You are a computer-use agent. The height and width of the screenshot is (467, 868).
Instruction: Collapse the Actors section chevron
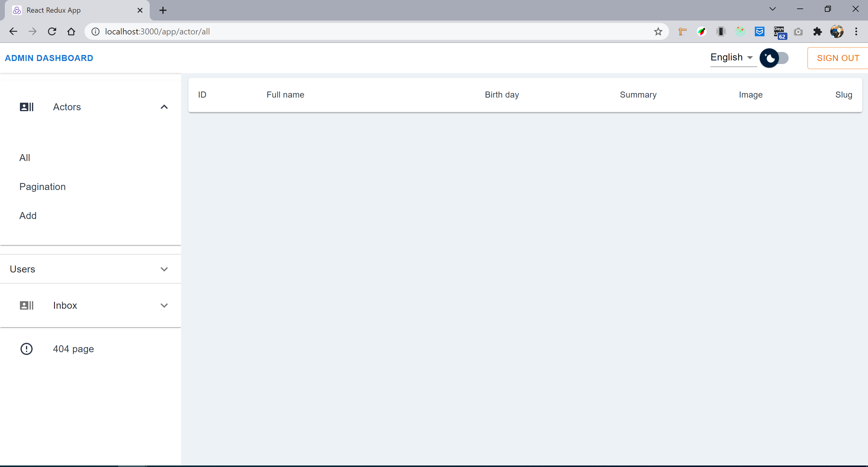[164, 107]
